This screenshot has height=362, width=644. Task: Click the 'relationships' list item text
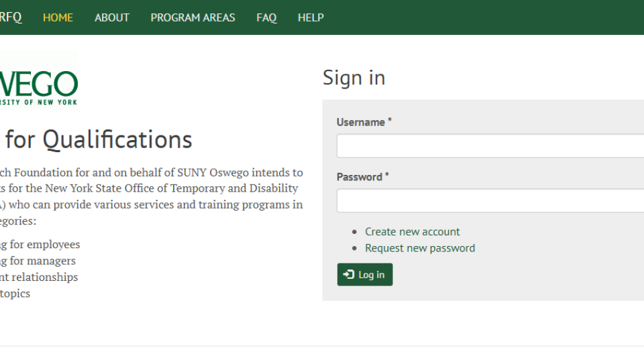(45, 277)
